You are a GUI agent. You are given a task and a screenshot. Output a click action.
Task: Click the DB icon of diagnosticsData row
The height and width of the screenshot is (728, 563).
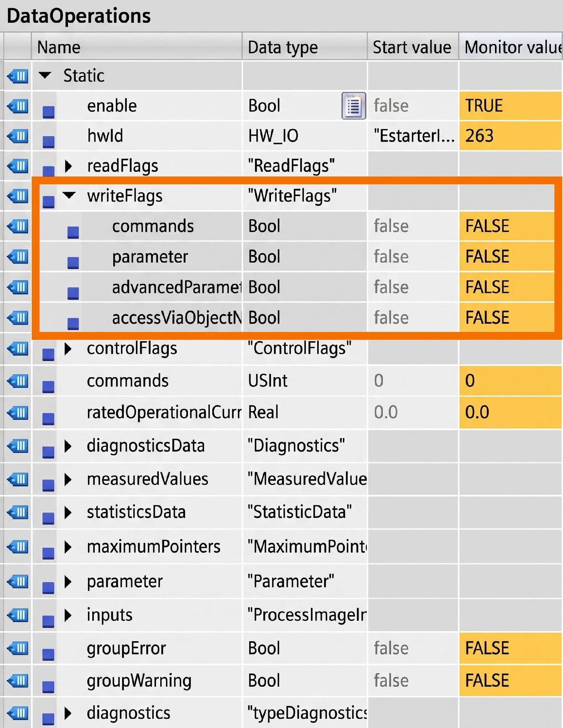[x=18, y=446]
